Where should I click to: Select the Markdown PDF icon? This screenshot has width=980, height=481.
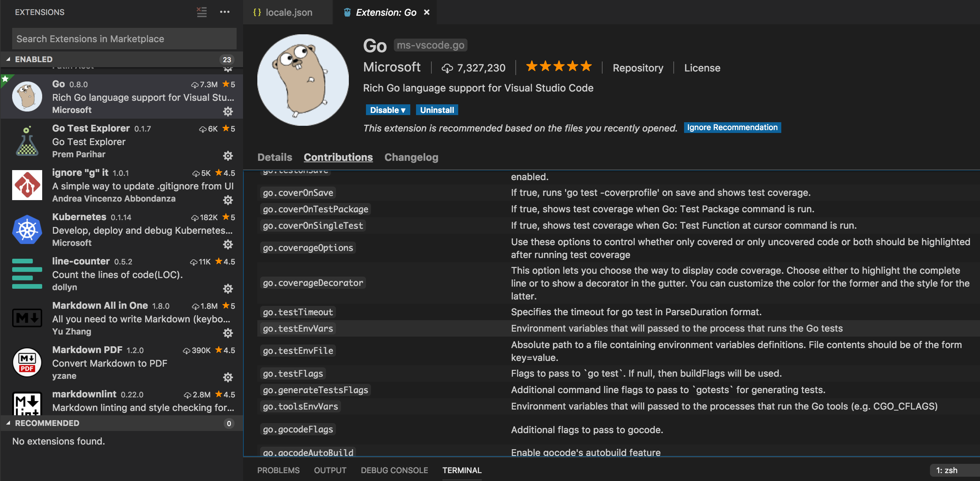coord(27,362)
